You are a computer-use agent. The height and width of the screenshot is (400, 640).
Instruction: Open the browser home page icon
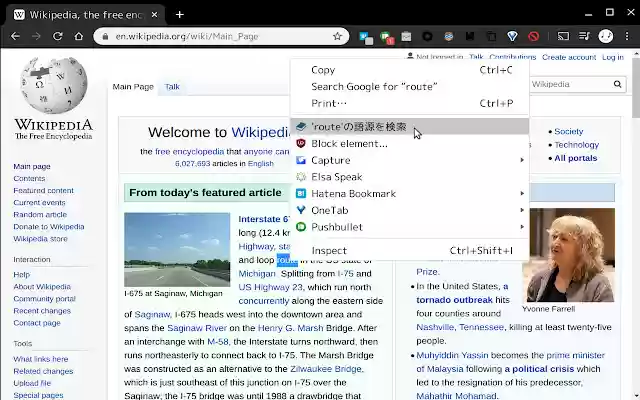(78, 36)
